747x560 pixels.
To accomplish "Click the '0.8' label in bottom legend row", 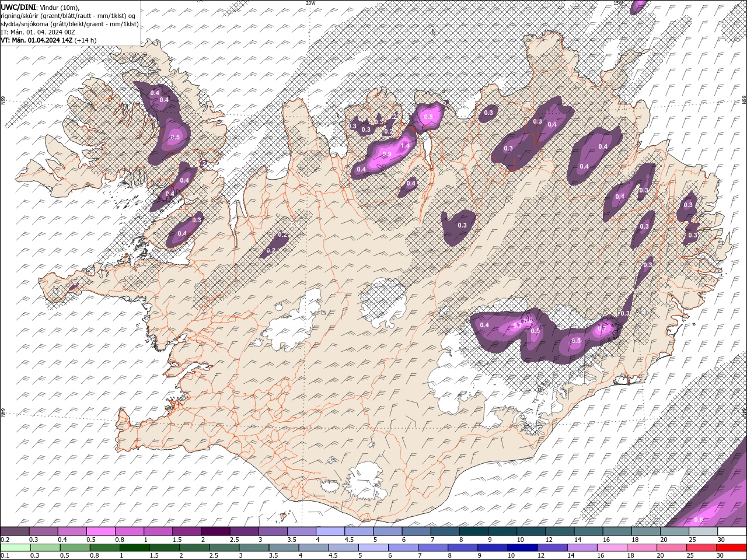I will (95, 555).
